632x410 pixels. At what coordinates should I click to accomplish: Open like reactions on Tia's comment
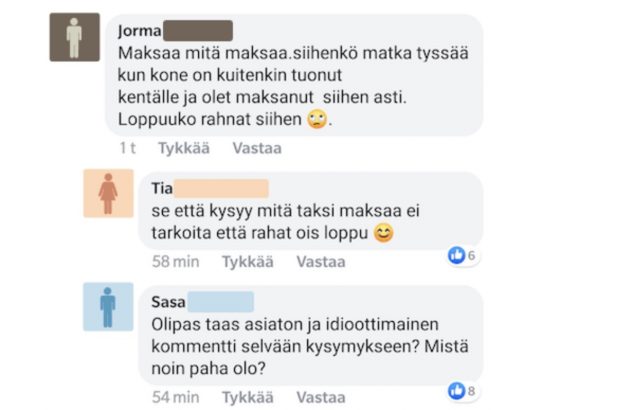click(463, 256)
